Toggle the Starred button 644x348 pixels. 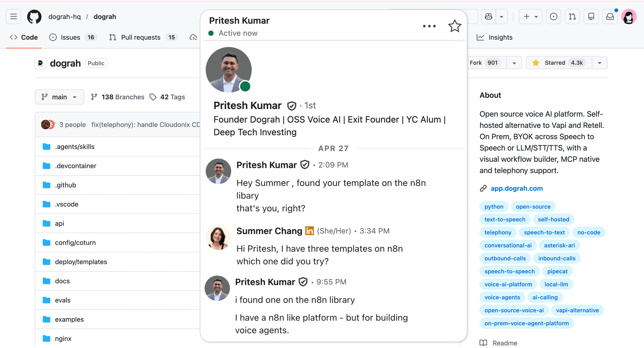[x=559, y=63]
